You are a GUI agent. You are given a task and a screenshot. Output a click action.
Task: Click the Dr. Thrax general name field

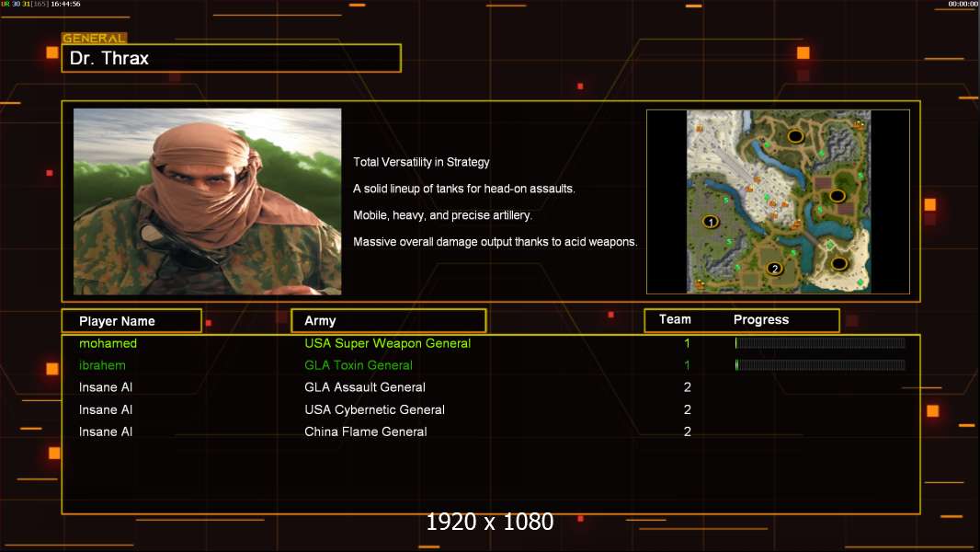point(232,58)
